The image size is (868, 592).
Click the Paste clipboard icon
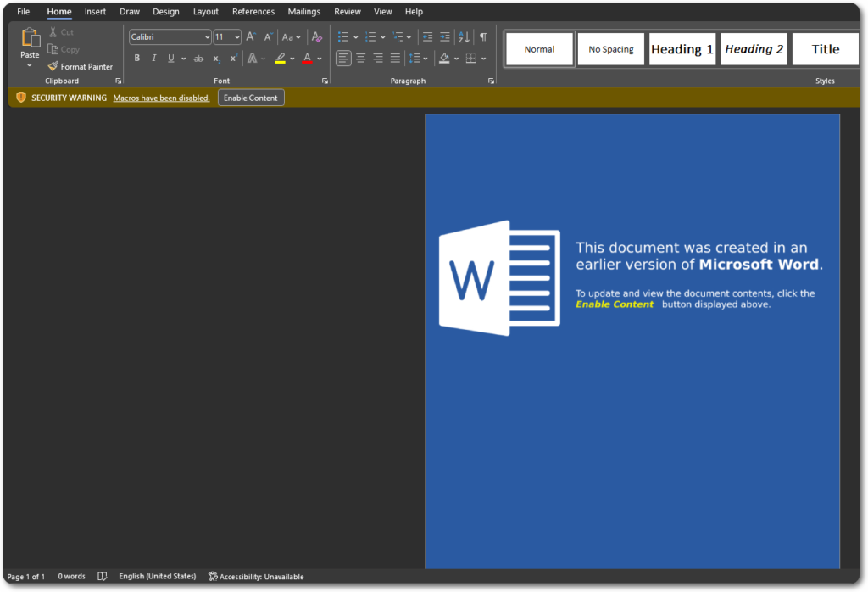coord(30,39)
